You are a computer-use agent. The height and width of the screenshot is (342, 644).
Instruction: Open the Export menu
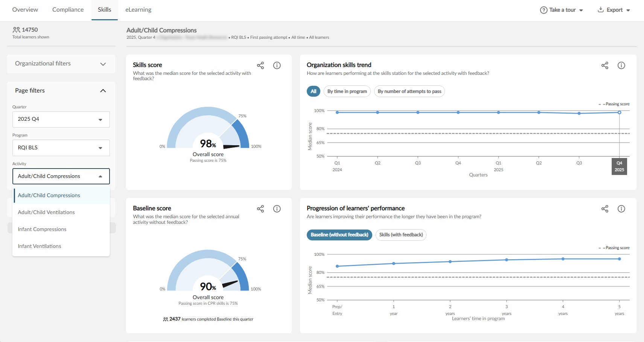(x=614, y=10)
